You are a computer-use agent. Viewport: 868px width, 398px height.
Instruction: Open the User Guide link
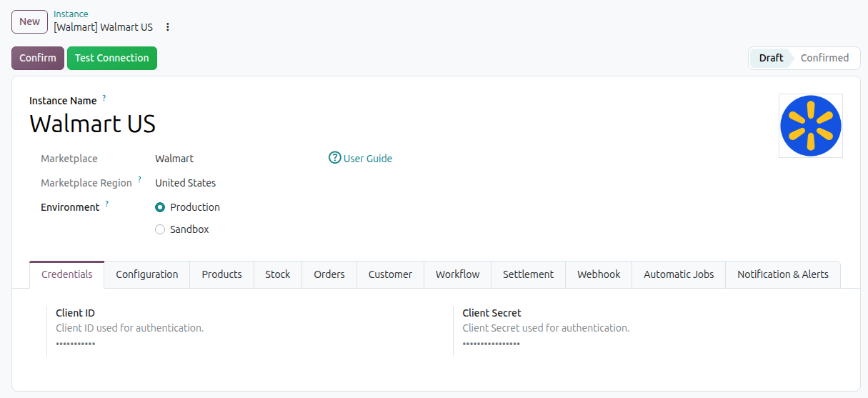click(x=368, y=159)
